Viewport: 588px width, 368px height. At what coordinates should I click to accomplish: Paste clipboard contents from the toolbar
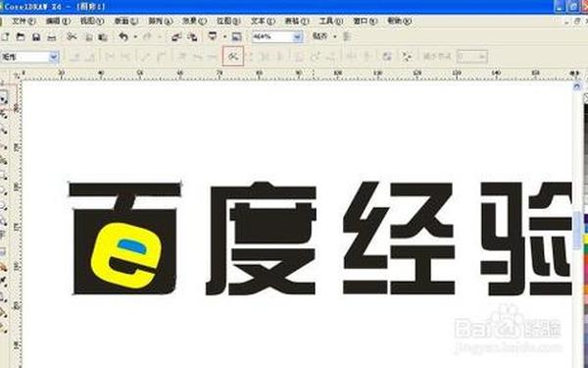tap(103, 37)
